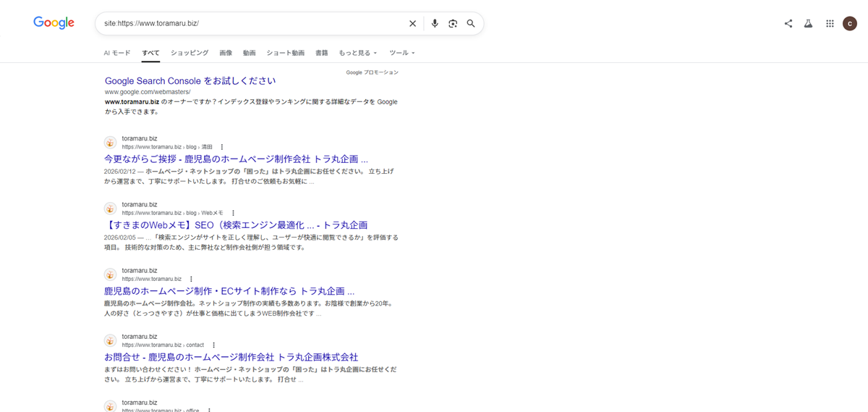Screen dimensions: 868x412
Task: Open the Google apps grid icon
Action: [x=830, y=23]
